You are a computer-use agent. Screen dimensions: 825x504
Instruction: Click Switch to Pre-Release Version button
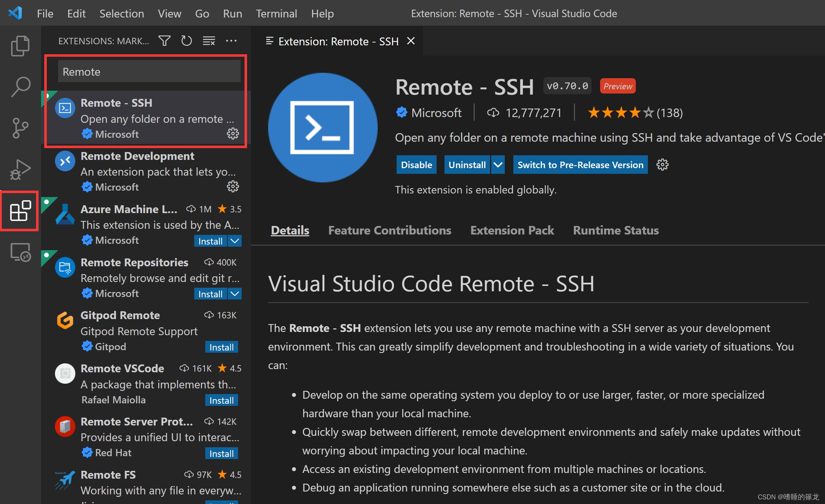[580, 165]
